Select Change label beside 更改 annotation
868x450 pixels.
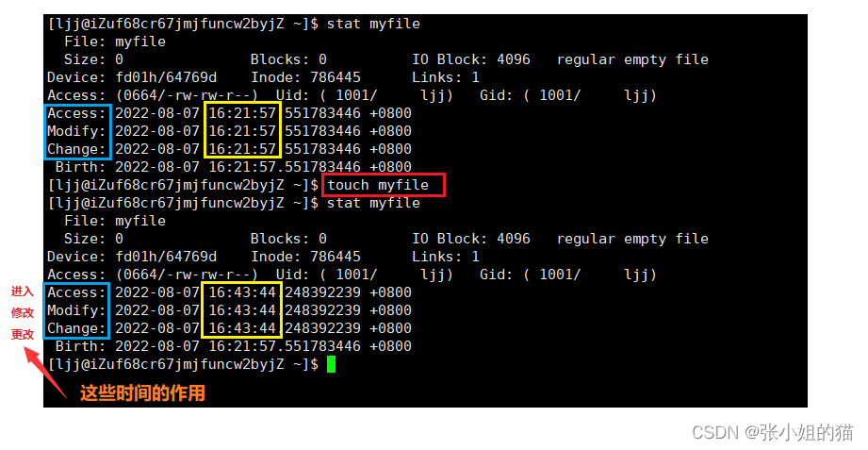75,328
